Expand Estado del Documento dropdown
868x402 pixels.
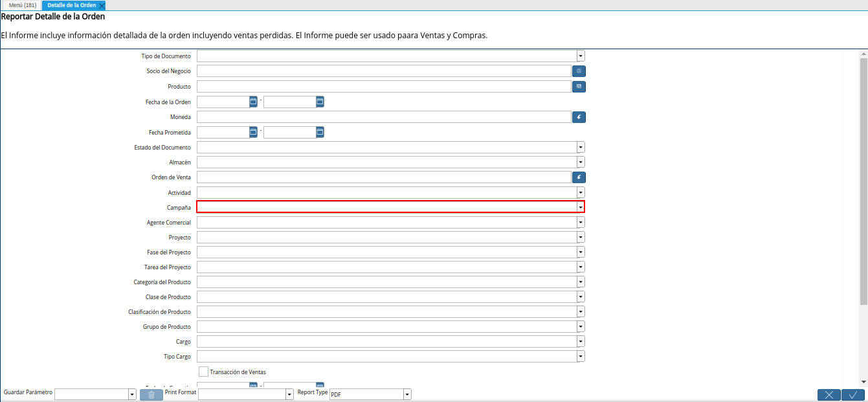(x=581, y=148)
